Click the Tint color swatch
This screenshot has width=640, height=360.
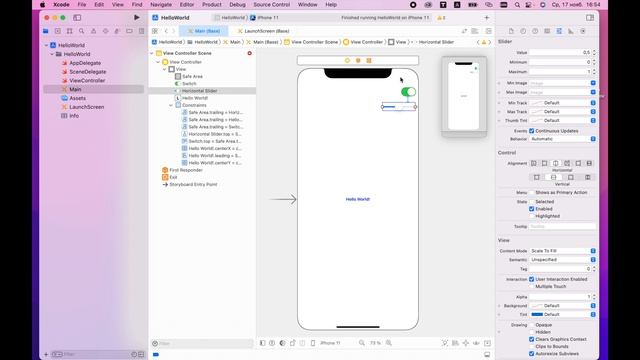point(537,314)
